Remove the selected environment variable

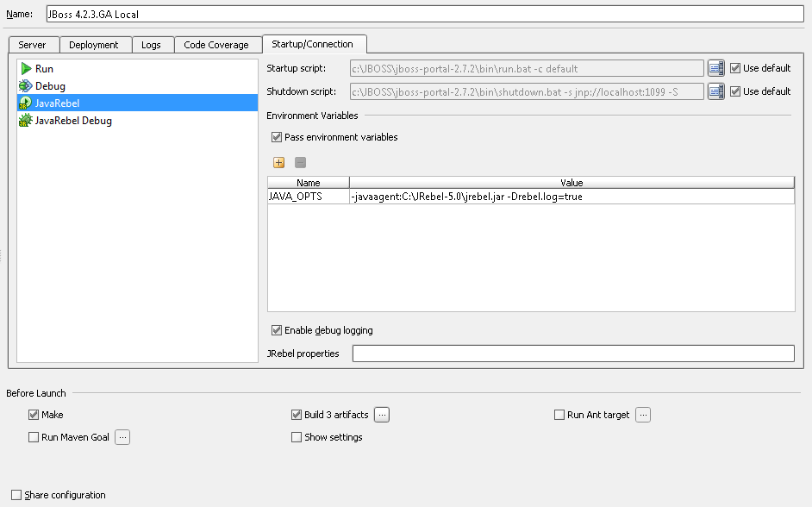click(300, 162)
